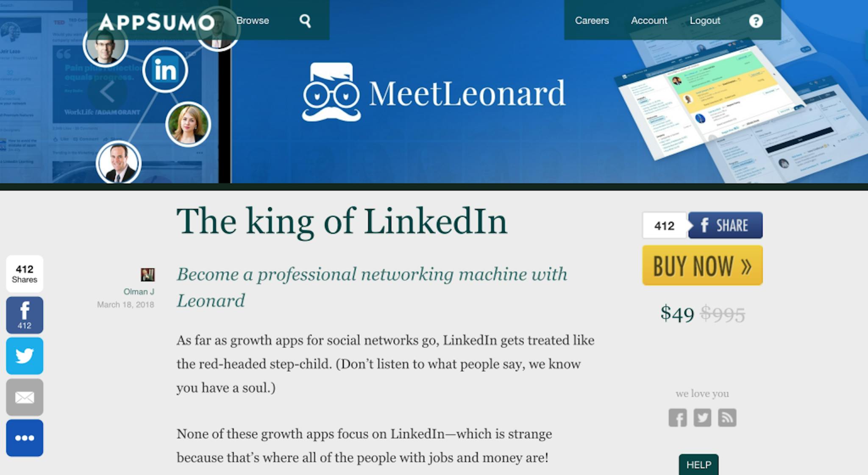Go to AppSumo home logo
Viewport: 868px width, 475px height.
tap(156, 22)
